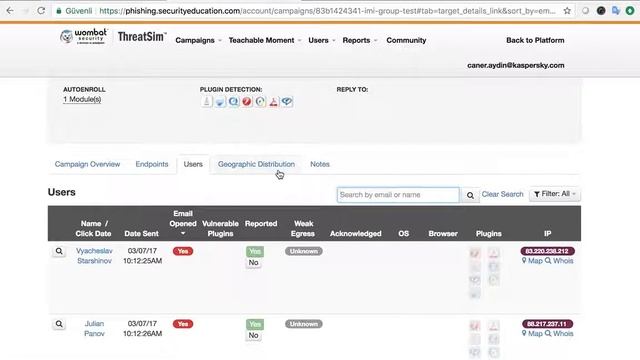Open Julian Panov's user link
640x360 pixels.
(94, 329)
